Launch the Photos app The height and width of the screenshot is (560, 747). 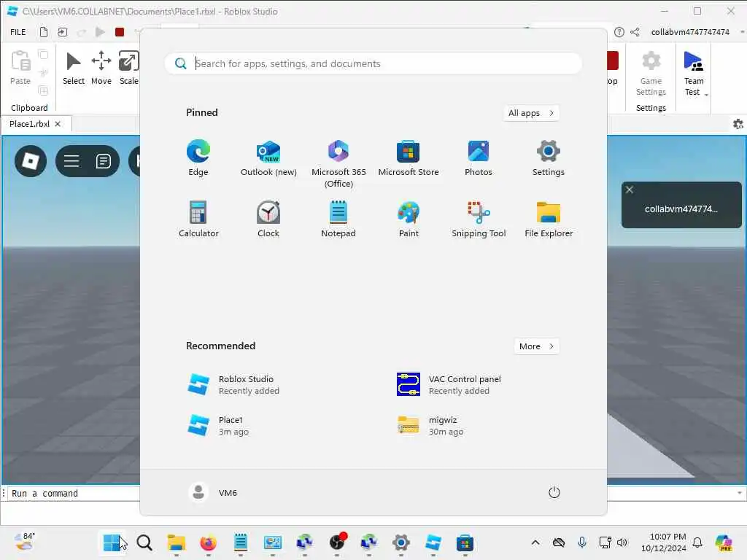(479, 158)
